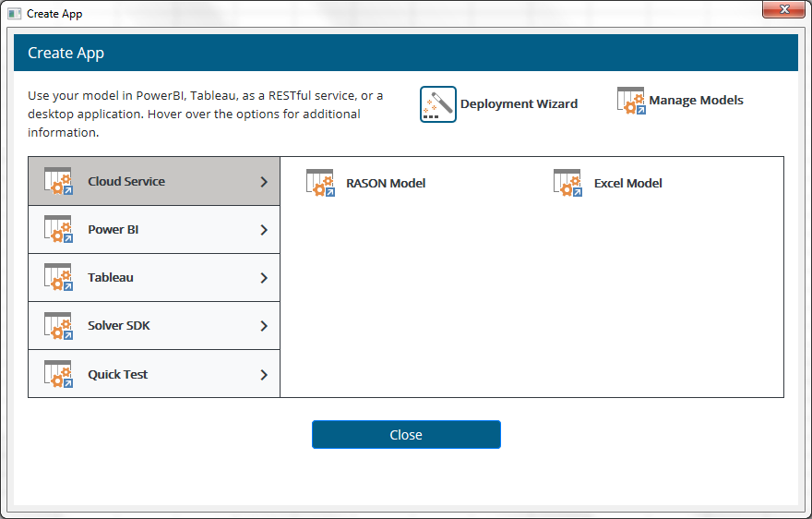Click the RASON Model icon
The width and height of the screenshot is (812, 519).
point(320,183)
